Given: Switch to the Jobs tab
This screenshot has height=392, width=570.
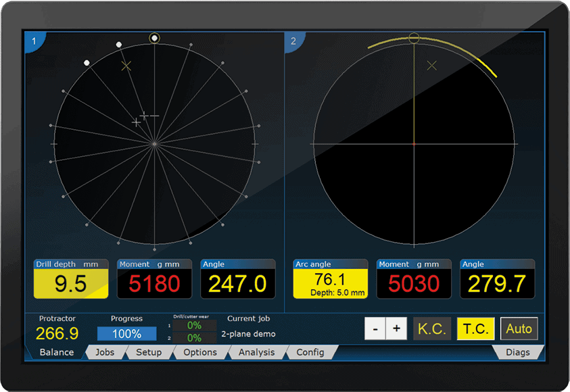Looking at the screenshot, I should pyautogui.click(x=105, y=352).
